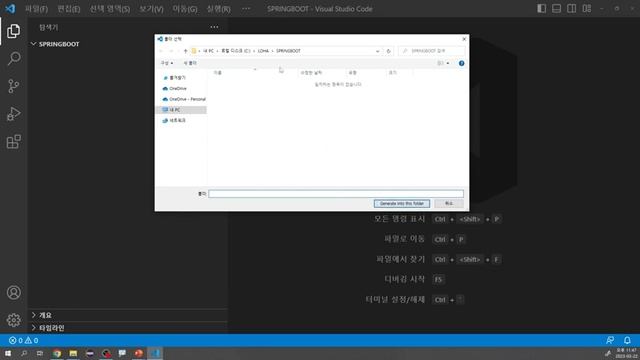Expand the Outline section in explorer

pyautogui.click(x=45, y=315)
